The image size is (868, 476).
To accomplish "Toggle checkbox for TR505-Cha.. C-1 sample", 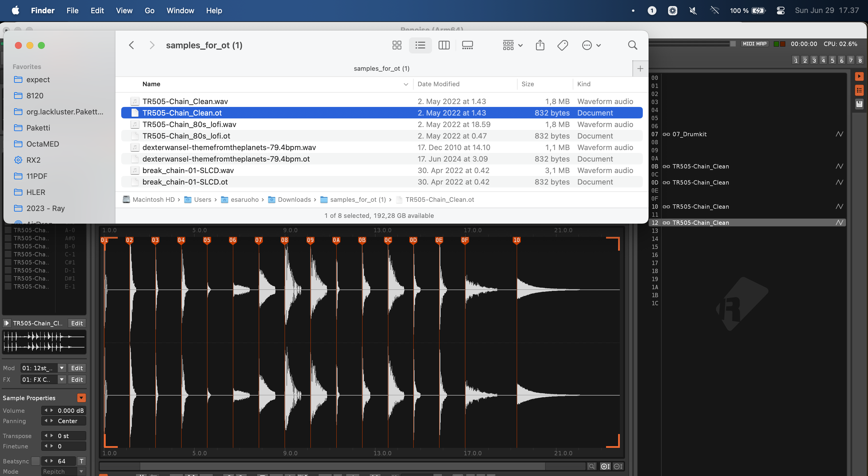I will (x=8, y=254).
